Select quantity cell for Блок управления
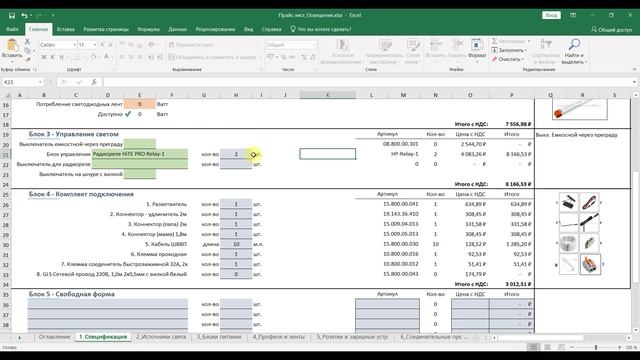This screenshot has height=360, width=640. [x=236, y=154]
